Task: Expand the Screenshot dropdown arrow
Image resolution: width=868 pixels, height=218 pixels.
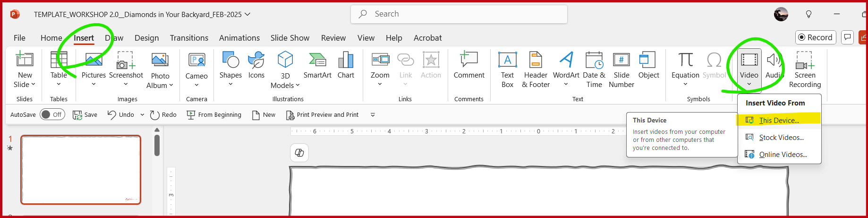Action: click(126, 84)
